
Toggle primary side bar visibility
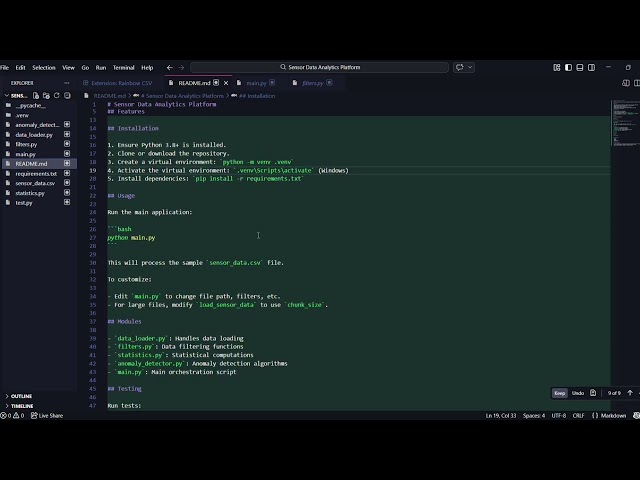click(568, 67)
